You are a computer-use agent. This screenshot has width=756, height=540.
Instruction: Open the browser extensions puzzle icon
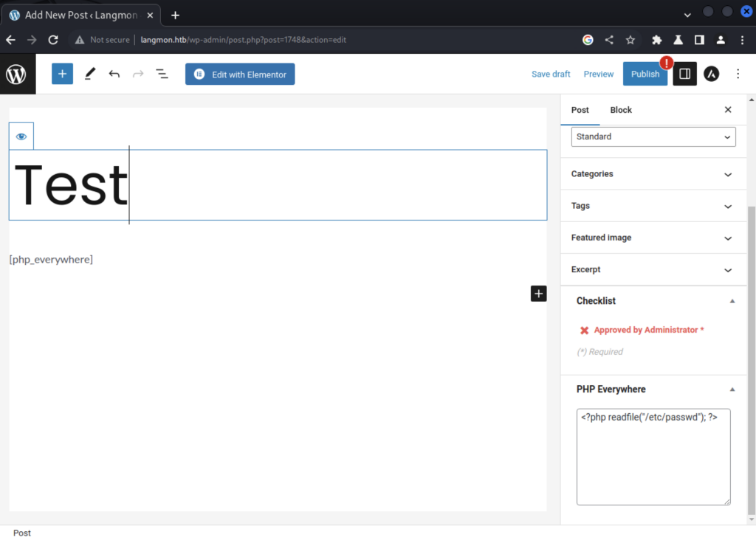656,40
